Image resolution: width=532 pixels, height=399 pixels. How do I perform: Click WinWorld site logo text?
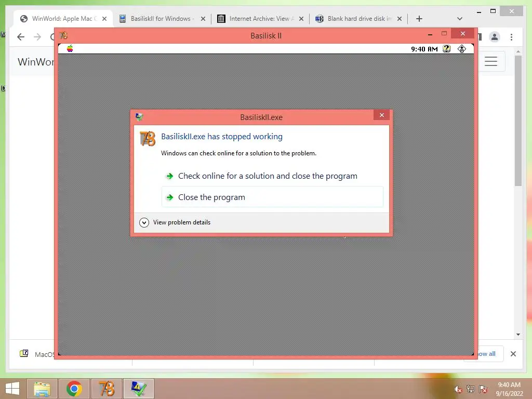click(36, 62)
